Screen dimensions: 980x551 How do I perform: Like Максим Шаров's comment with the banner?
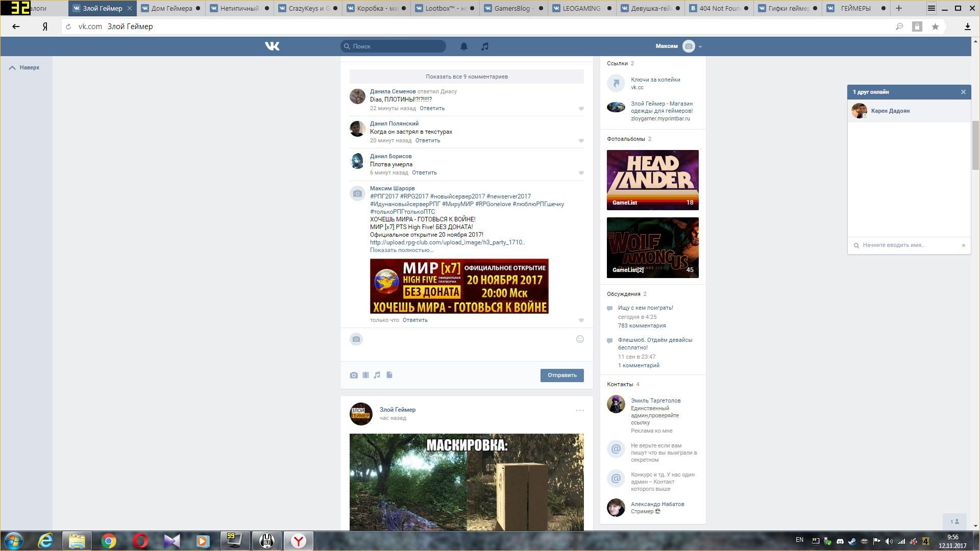pyautogui.click(x=581, y=320)
